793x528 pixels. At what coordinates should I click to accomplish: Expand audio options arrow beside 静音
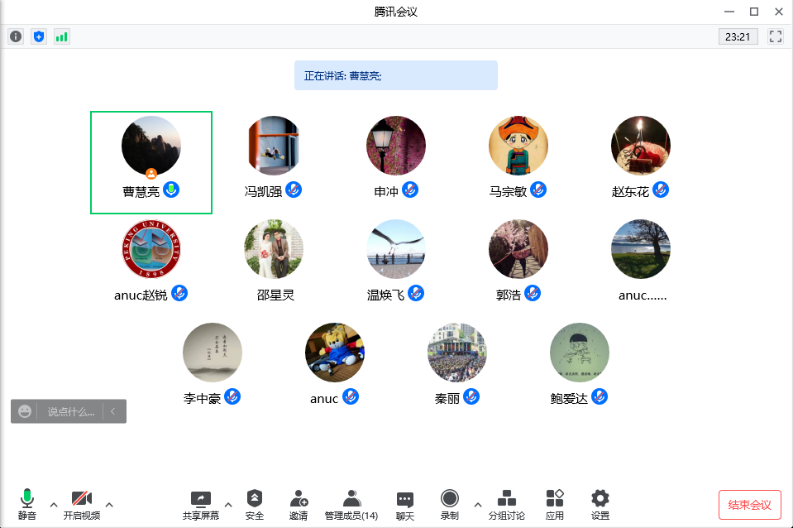[x=54, y=504]
